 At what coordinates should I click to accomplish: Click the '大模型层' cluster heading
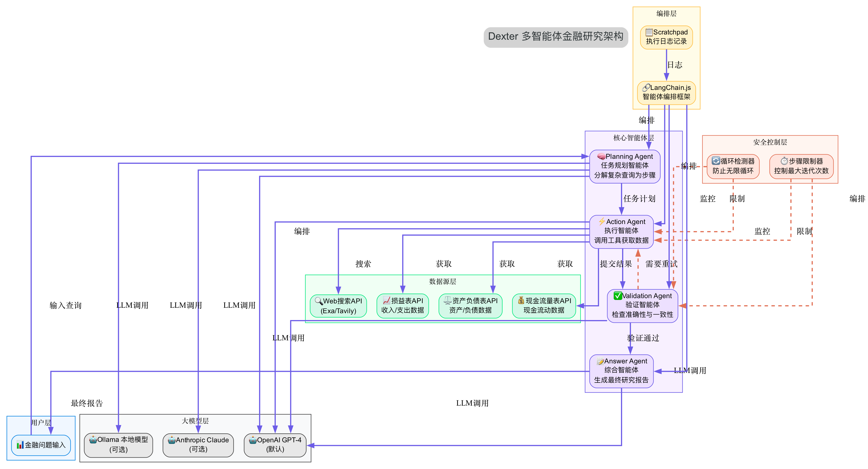click(x=195, y=421)
